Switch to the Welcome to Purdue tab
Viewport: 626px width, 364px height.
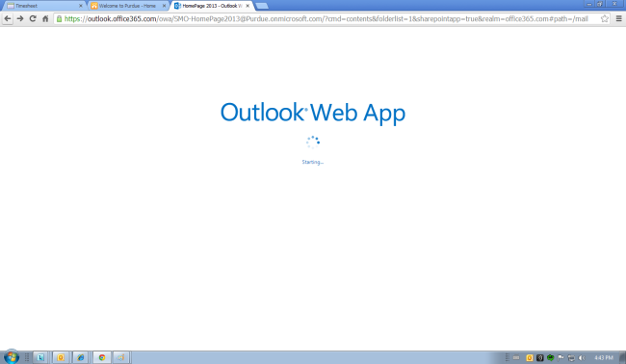[127, 6]
